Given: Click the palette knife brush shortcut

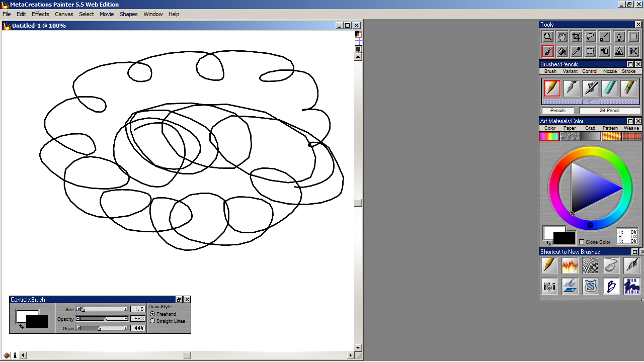Looking at the screenshot, I should coord(632,265).
